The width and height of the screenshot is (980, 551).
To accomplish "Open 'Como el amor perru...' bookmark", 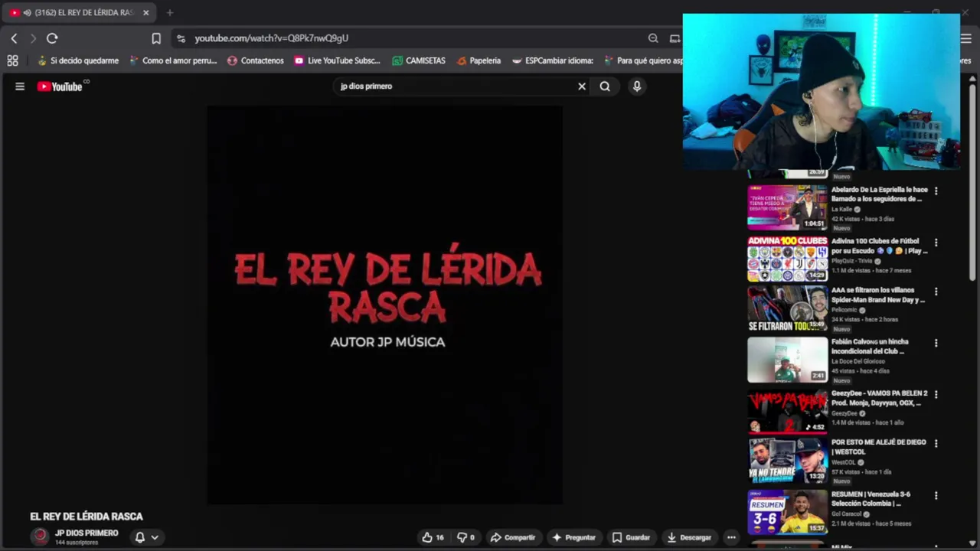I will pyautogui.click(x=173, y=60).
